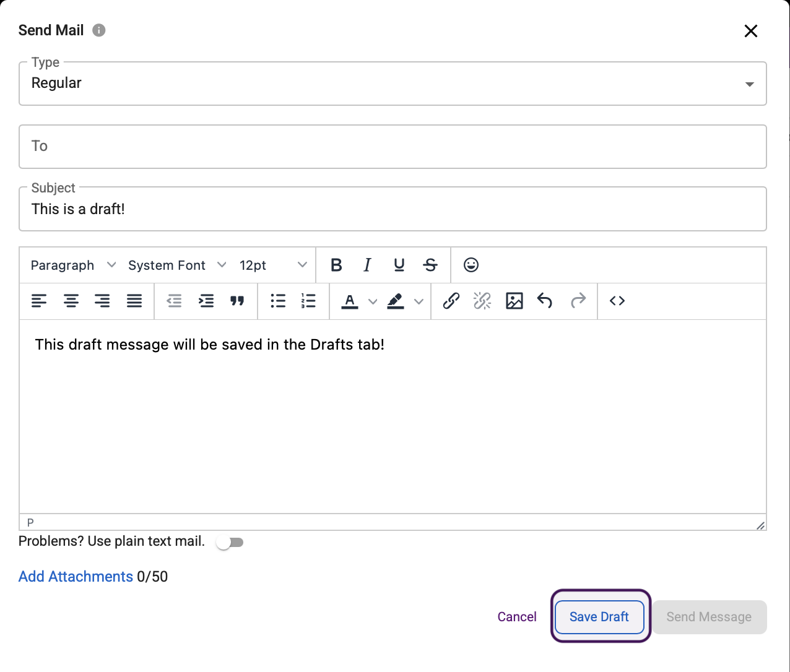Remove the link with unlink icon
The image size is (790, 672).
(x=482, y=301)
